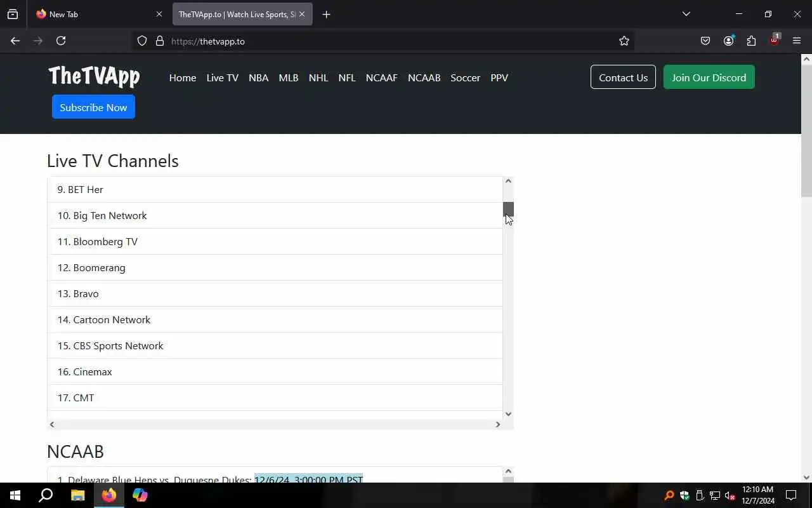
Task: Open the Windows Security tray icon
Action: pos(684,495)
